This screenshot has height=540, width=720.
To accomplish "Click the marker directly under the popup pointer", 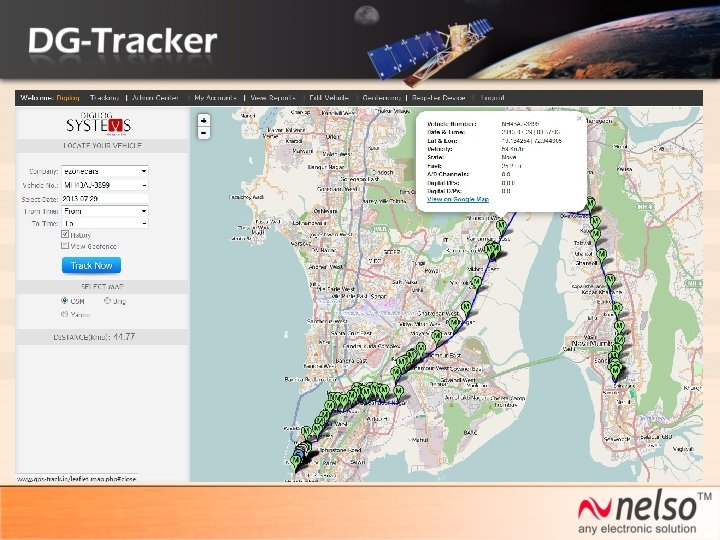I will (501, 227).
